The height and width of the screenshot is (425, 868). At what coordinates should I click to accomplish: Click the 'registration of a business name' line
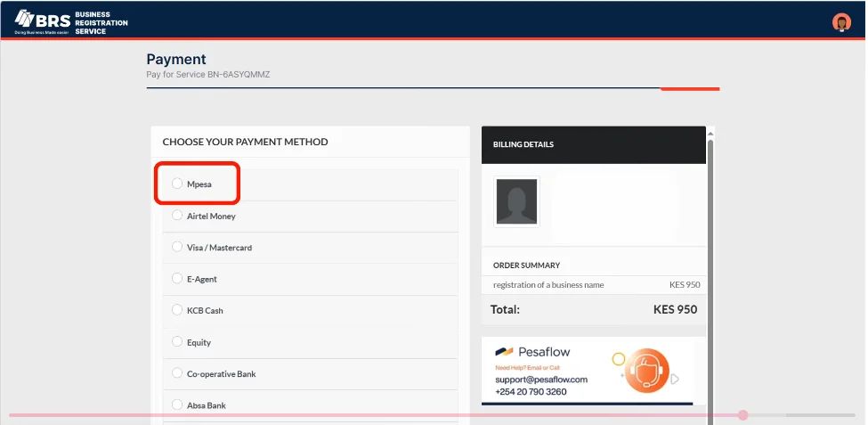pyautogui.click(x=548, y=285)
